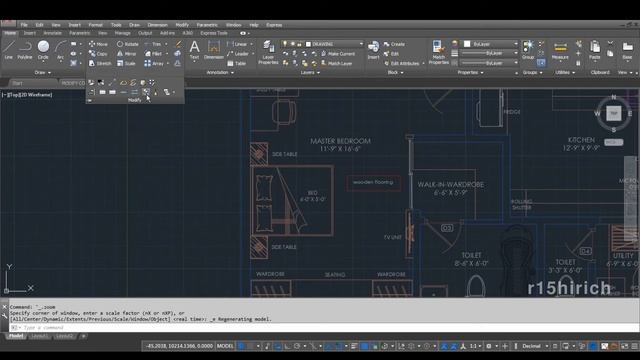Switch to the Layout1 tab
The image size is (640, 360).
click(40, 336)
